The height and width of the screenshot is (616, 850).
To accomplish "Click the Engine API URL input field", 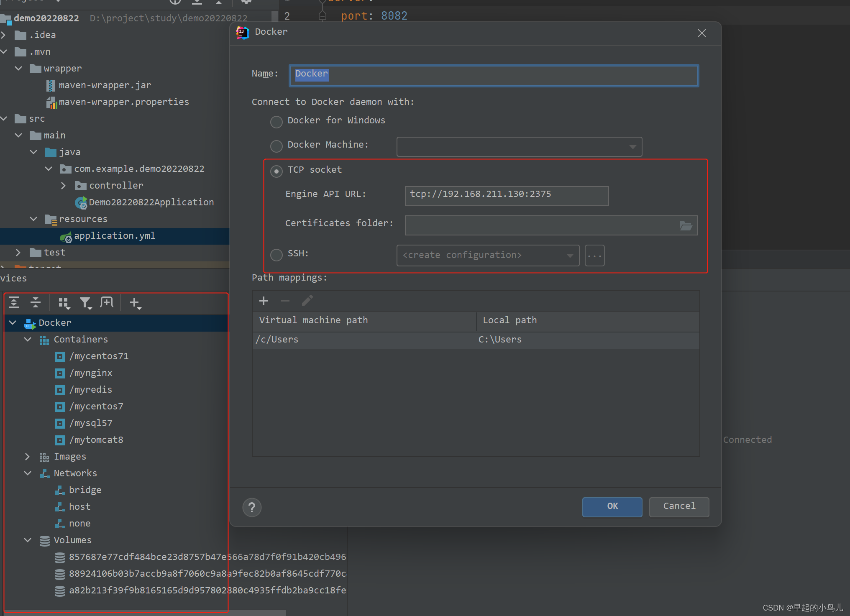I will [x=506, y=196].
